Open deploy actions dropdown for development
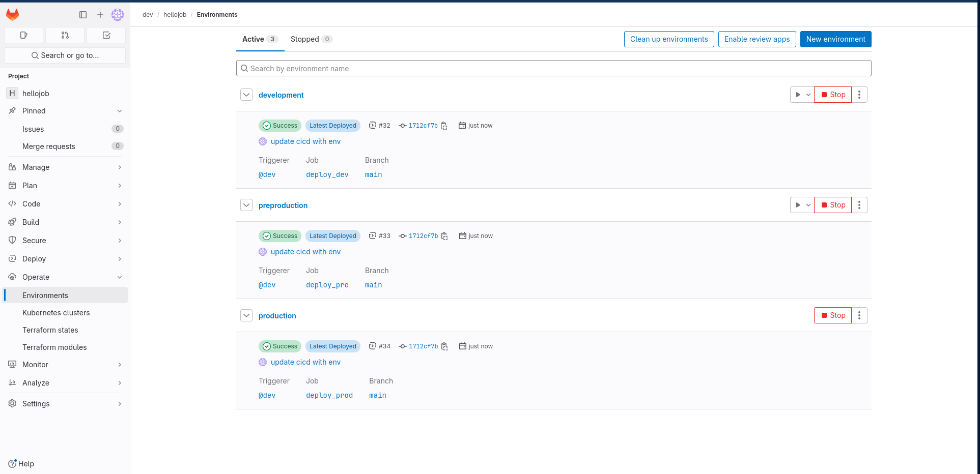The image size is (980, 474). point(802,95)
